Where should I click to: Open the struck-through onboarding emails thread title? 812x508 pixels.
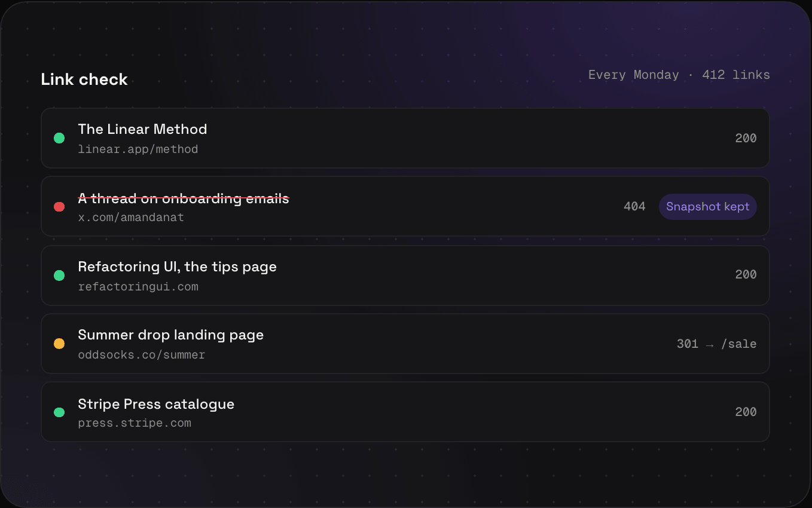(x=184, y=198)
